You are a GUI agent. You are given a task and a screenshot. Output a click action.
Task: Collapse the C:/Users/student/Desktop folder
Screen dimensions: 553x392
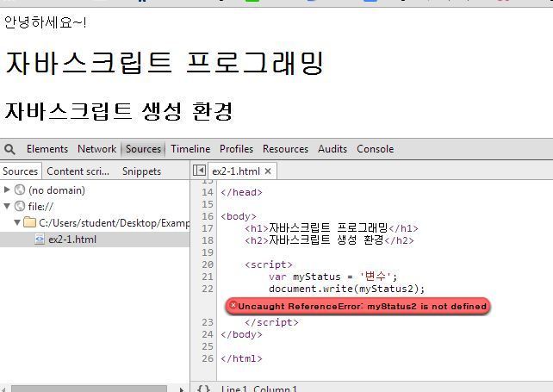point(17,222)
